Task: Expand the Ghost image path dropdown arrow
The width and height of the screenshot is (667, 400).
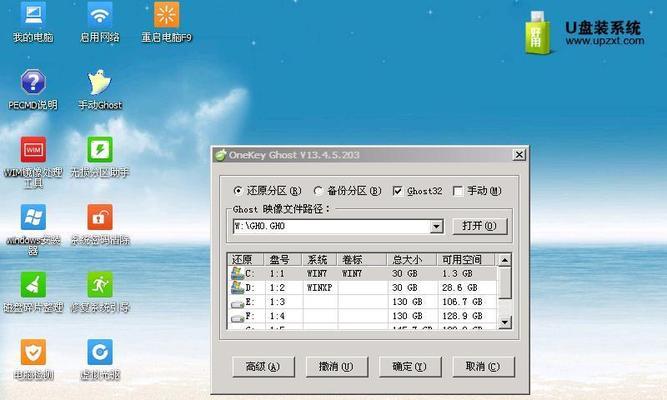Action: (x=436, y=227)
